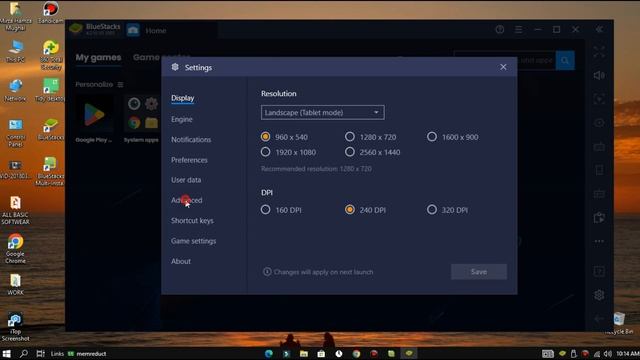Click the Save button
640x360 pixels.
(x=479, y=272)
